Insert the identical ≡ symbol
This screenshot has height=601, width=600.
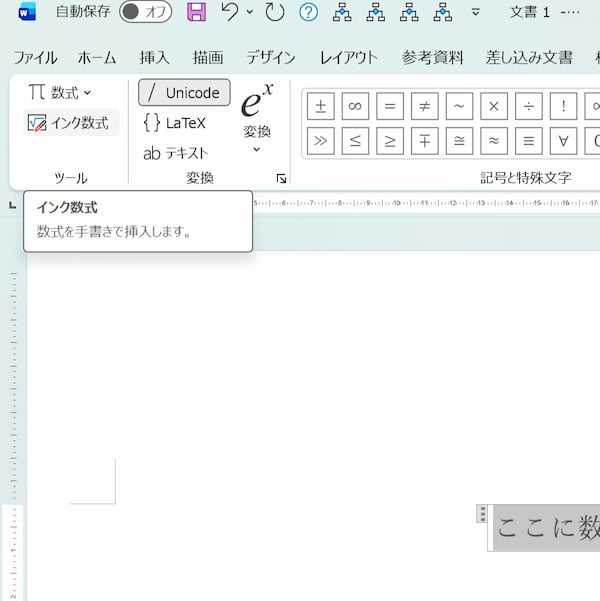tap(529, 141)
